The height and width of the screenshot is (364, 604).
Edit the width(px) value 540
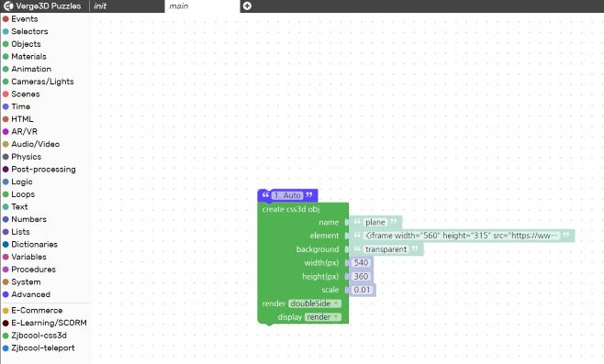tap(361, 263)
